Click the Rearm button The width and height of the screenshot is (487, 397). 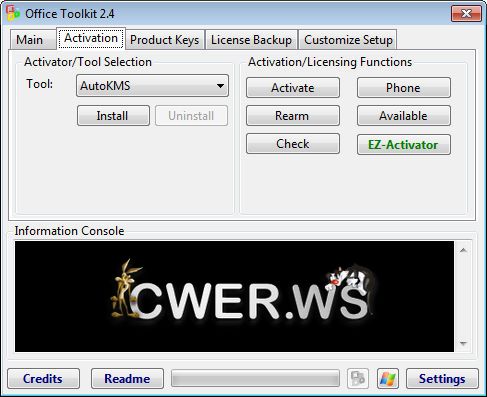point(293,116)
